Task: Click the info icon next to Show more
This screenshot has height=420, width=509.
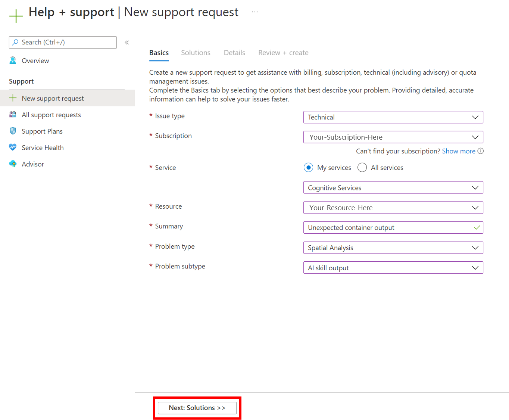Action: (481, 151)
